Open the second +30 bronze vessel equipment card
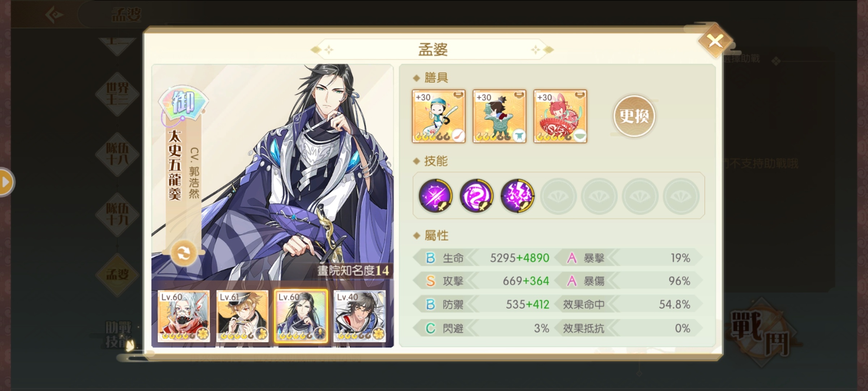Image resolution: width=868 pixels, height=391 pixels. pyautogui.click(x=499, y=116)
